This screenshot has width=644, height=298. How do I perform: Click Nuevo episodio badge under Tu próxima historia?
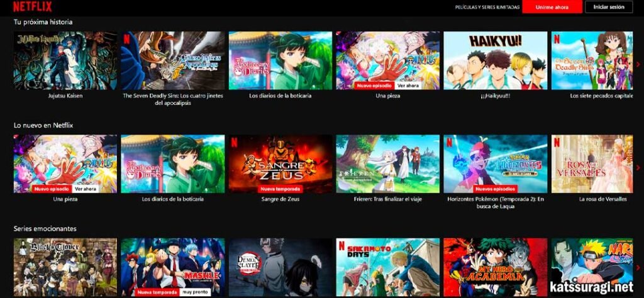click(374, 86)
